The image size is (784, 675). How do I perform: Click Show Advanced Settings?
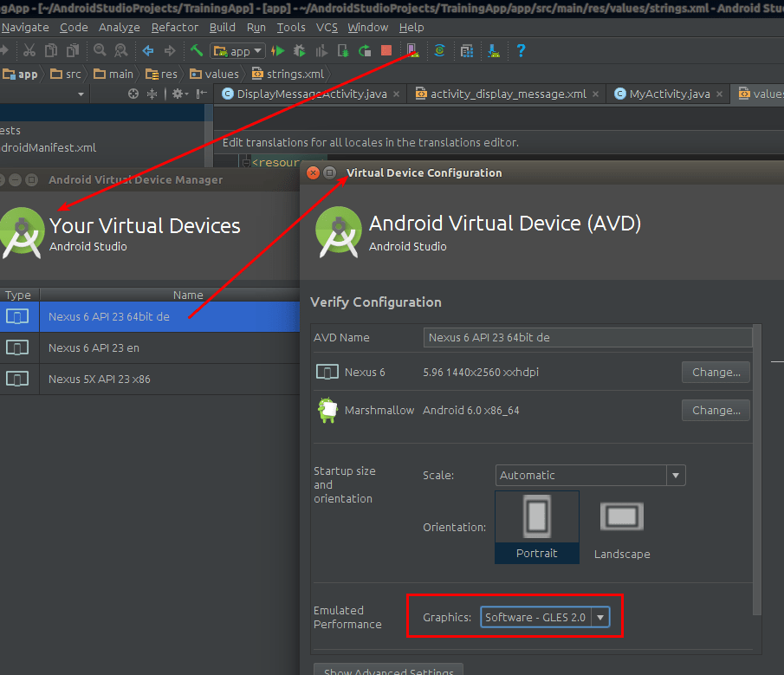[x=387, y=671]
